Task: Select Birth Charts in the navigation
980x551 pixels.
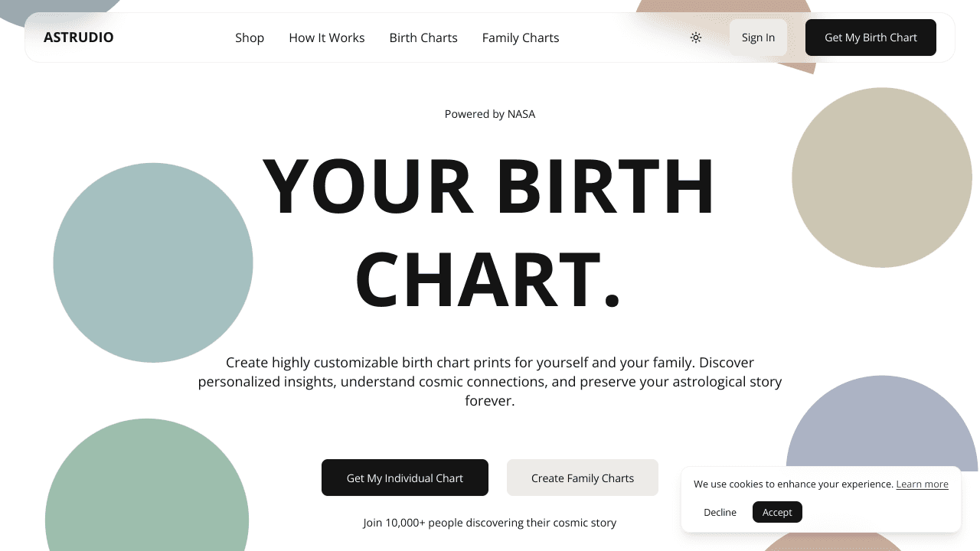Action: 423,37
